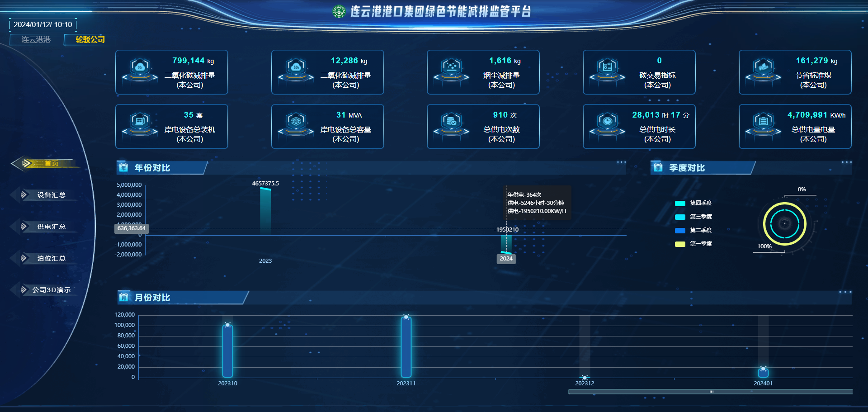The height and width of the screenshot is (412, 868).
Task: Click the 烟尘减排量 dust card icon
Action: pyautogui.click(x=452, y=71)
